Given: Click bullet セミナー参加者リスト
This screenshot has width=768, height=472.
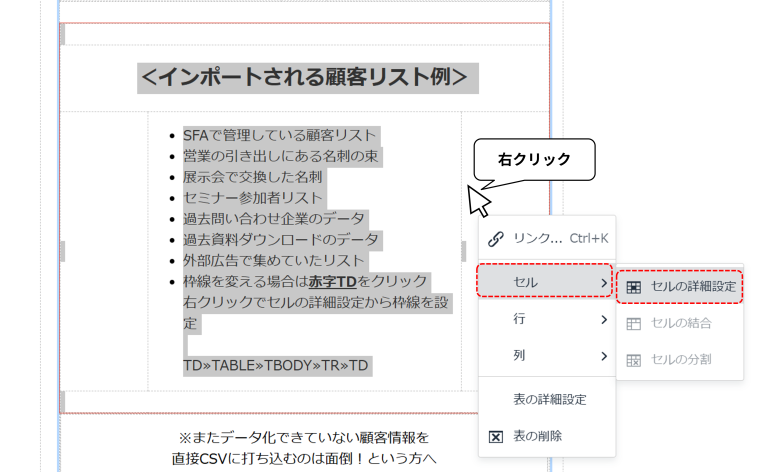Looking at the screenshot, I should (253, 198).
